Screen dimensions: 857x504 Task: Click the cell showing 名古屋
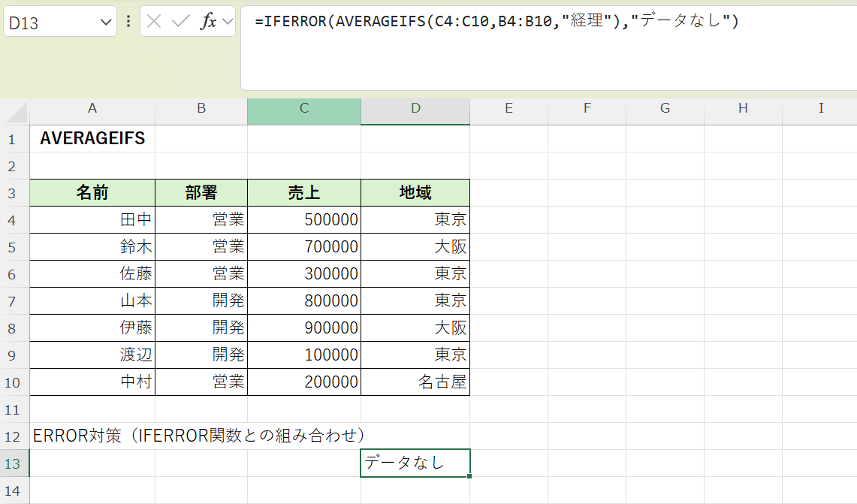415,382
